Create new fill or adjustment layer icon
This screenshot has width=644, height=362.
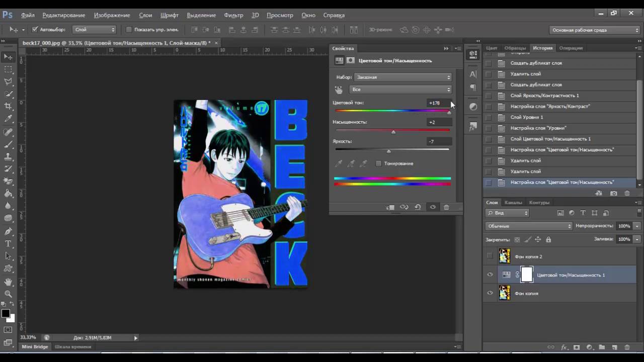coord(589,347)
